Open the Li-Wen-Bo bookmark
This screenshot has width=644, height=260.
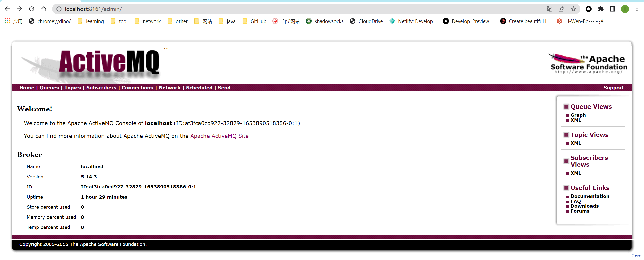(582, 21)
